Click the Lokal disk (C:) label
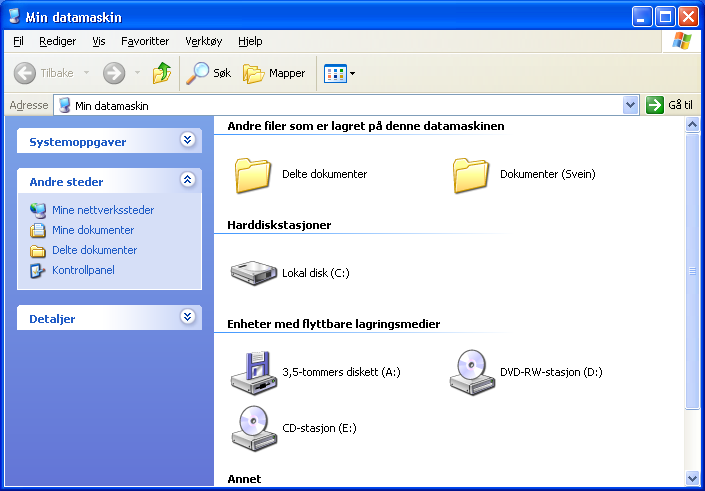The image size is (705, 491). pos(316,273)
